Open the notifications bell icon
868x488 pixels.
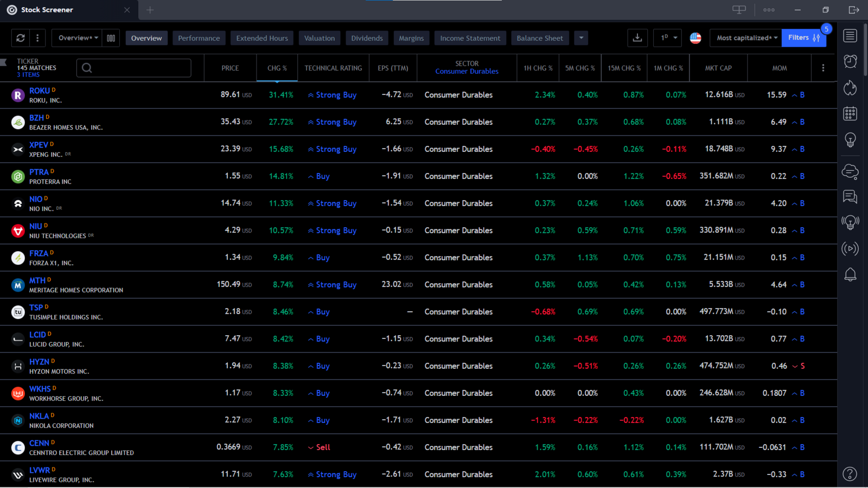point(850,275)
